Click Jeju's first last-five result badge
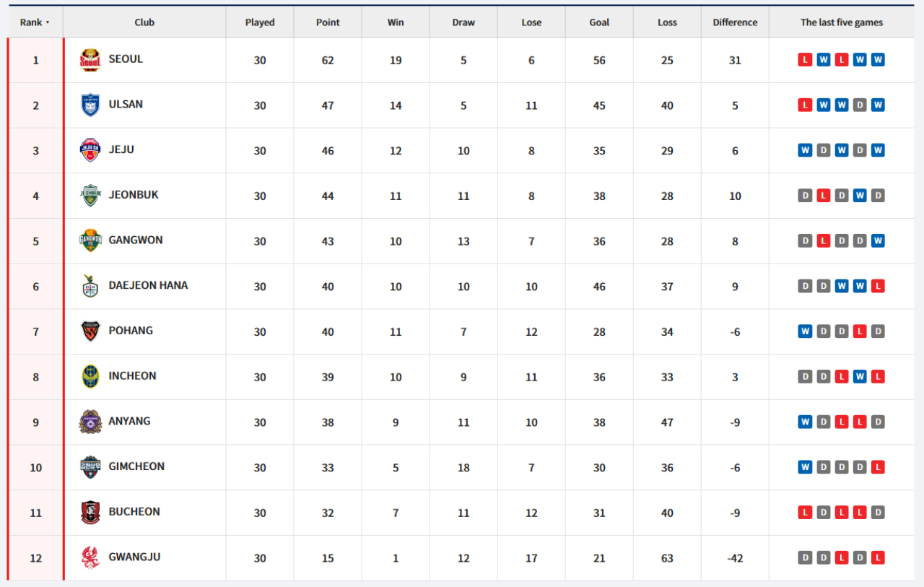Image resolution: width=924 pixels, height=587 pixels. [805, 150]
